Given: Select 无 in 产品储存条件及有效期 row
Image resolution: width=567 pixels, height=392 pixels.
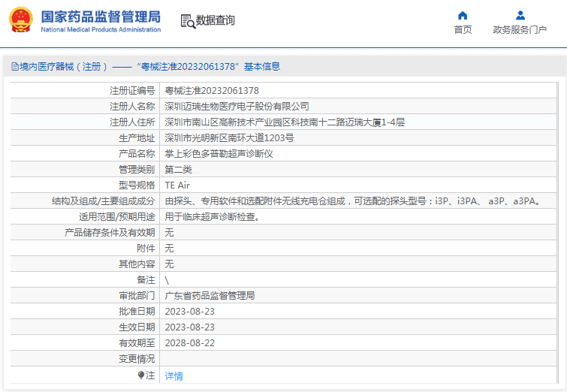Looking at the screenshot, I should tap(169, 233).
